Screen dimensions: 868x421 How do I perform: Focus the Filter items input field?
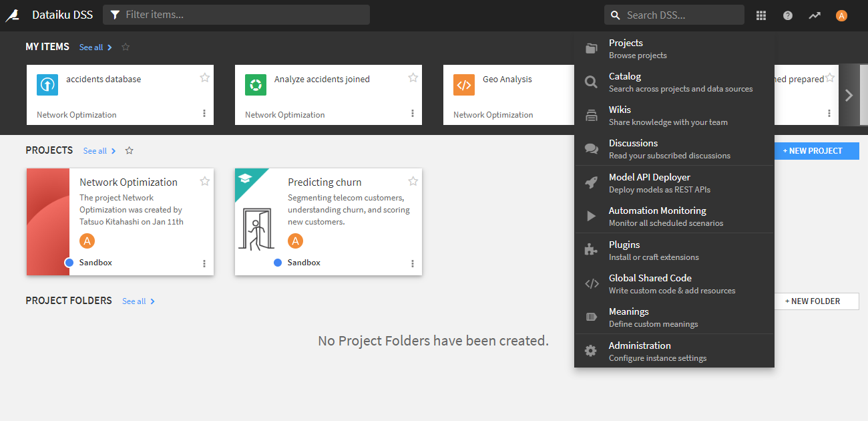point(236,15)
